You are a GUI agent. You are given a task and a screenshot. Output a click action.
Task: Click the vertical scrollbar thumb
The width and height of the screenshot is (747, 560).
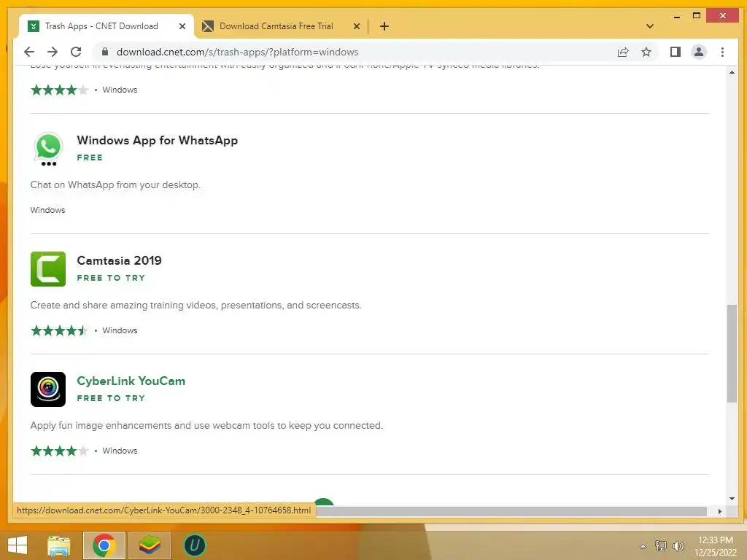tap(732, 354)
